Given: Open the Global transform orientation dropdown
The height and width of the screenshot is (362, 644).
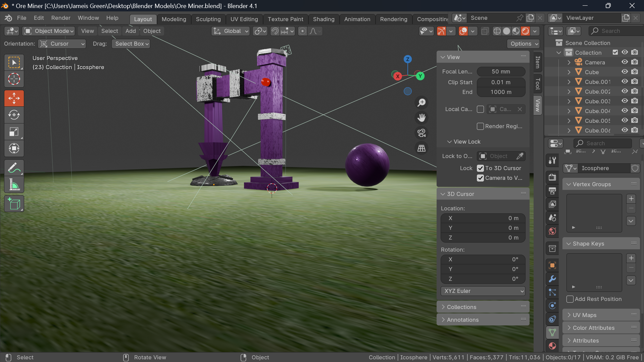Looking at the screenshot, I should coord(231,31).
